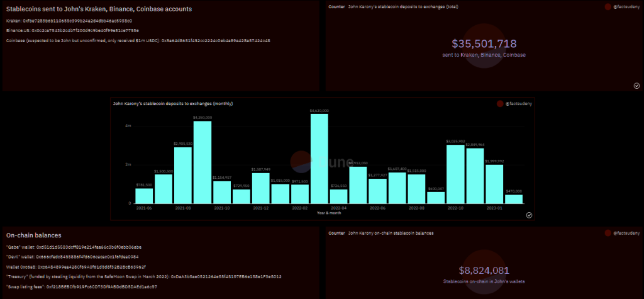Click the checkmark icon on the monthly chart

tap(529, 215)
